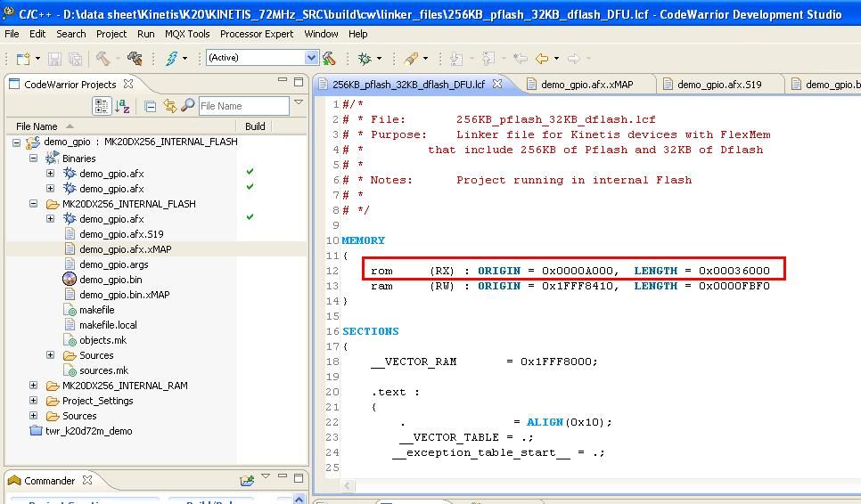
Task: Close the Commander view tab
Action: pos(86,480)
